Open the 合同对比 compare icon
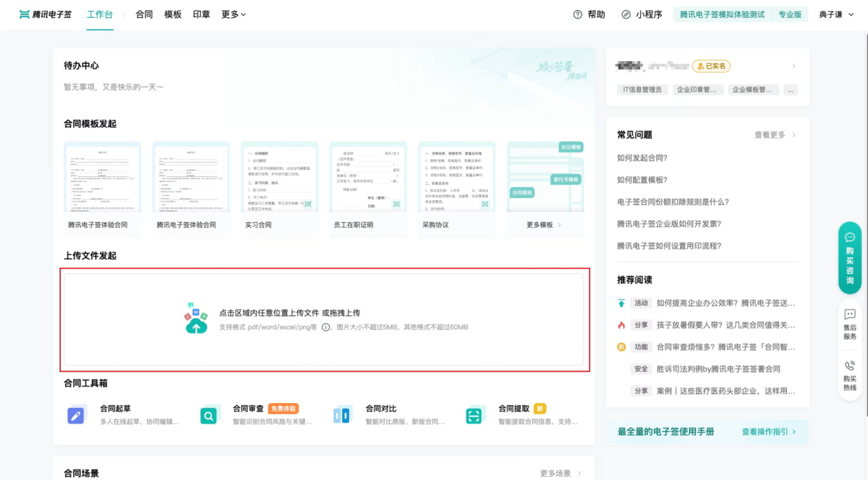Image resolution: width=868 pixels, height=480 pixels. (343, 415)
